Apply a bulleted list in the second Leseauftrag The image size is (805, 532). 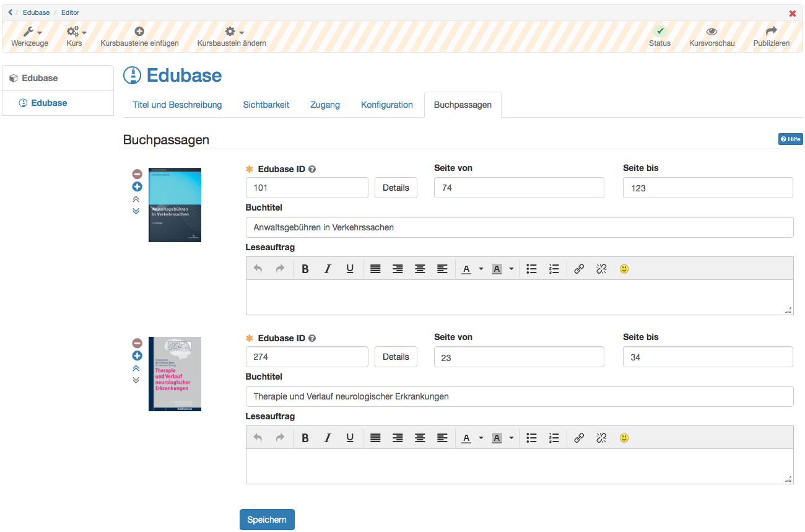click(531, 438)
